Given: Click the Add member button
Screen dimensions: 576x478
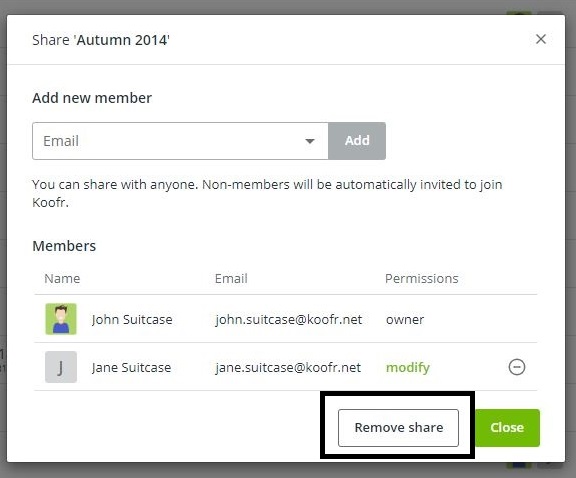Looking at the screenshot, I should click(x=357, y=141).
